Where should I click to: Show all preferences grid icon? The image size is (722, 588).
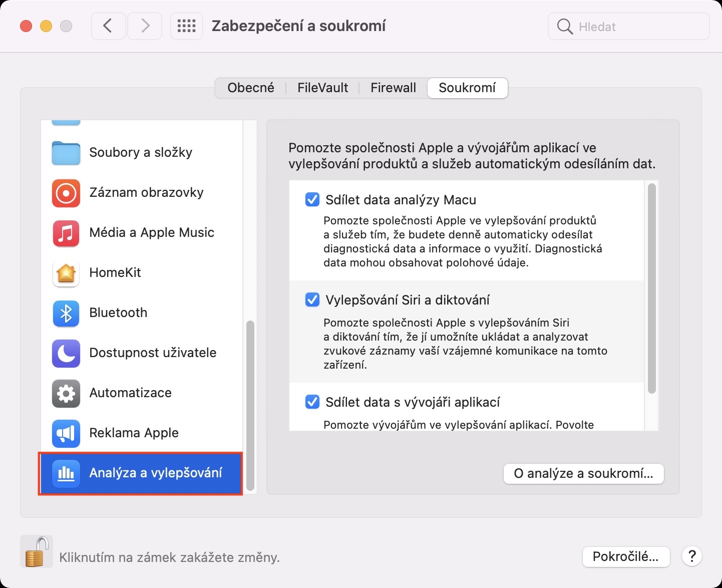click(x=187, y=26)
